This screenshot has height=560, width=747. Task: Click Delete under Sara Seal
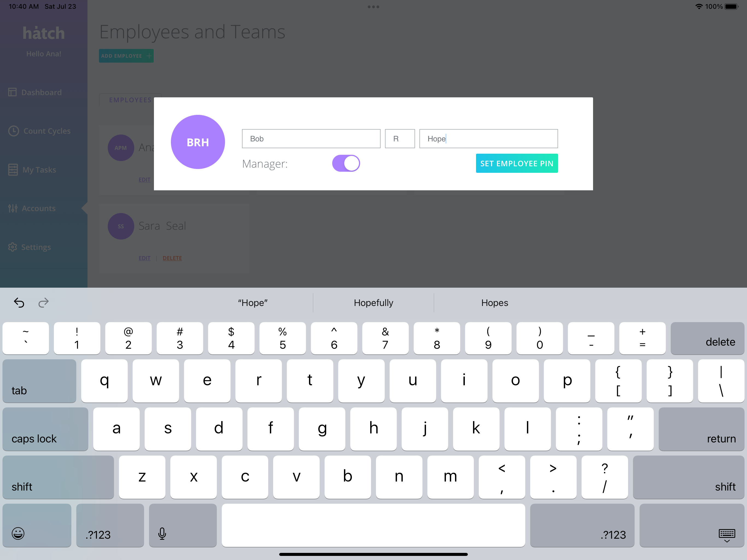tap(172, 258)
